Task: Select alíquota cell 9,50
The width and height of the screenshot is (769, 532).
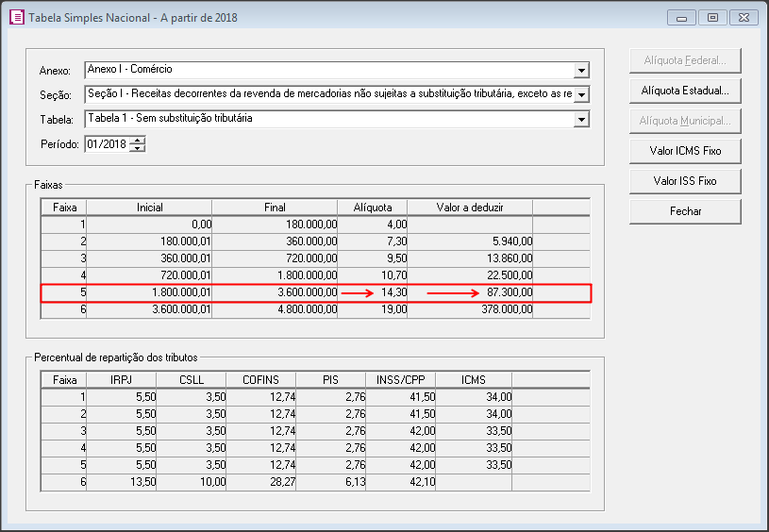Action: (x=373, y=258)
